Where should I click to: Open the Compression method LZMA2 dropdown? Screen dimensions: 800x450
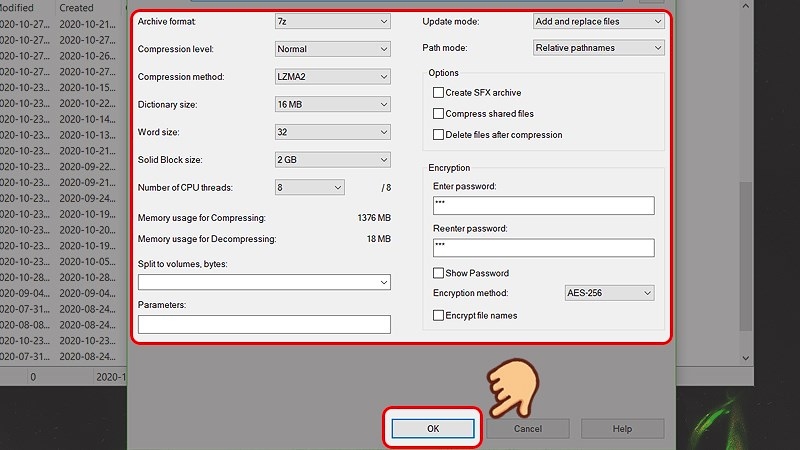[x=333, y=77]
